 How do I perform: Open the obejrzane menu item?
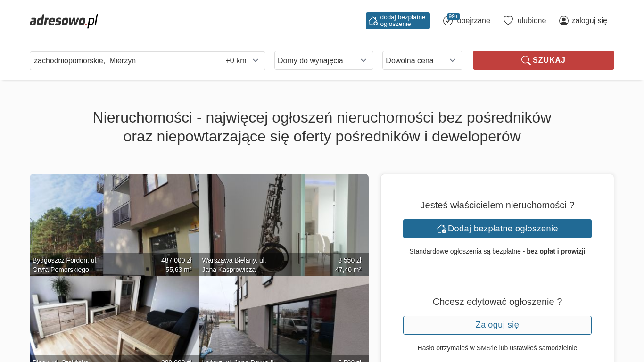(473, 20)
